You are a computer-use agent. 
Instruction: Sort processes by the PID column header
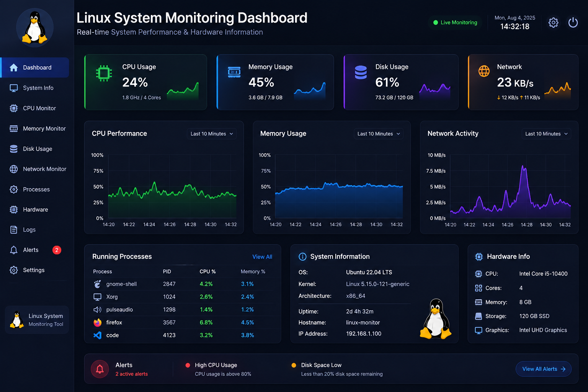pyautogui.click(x=167, y=271)
